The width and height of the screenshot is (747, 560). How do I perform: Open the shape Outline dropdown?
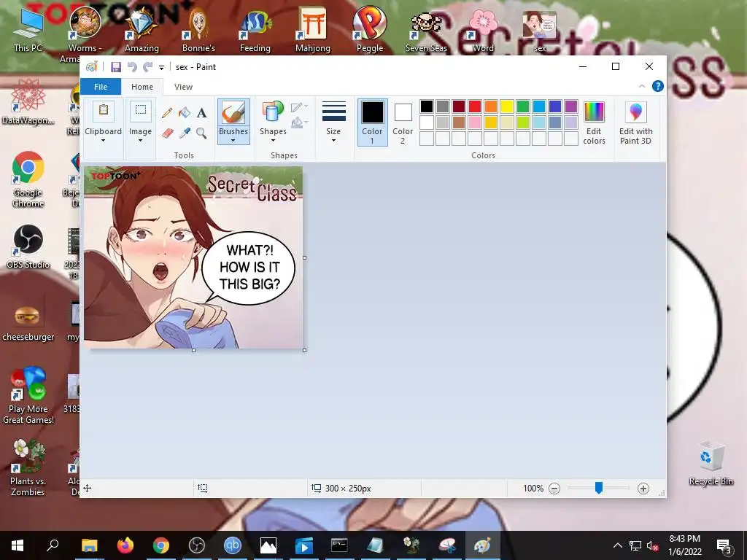299,106
